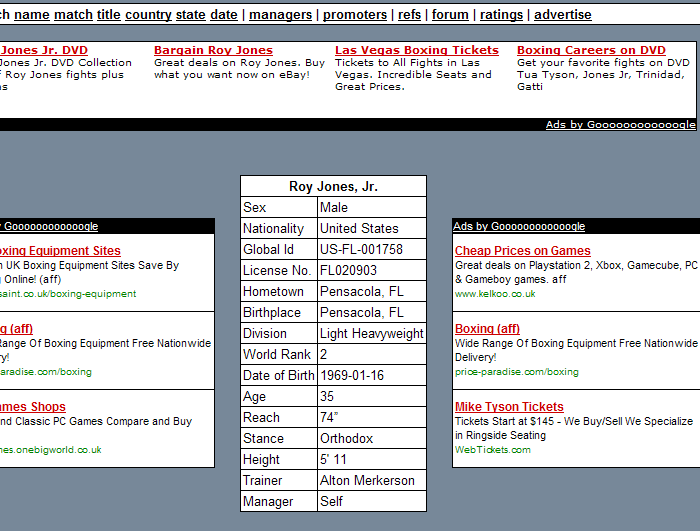Screen dimensions: 700x531
Task: Click the 'Stance' label cell
Action: pyautogui.click(x=279, y=438)
